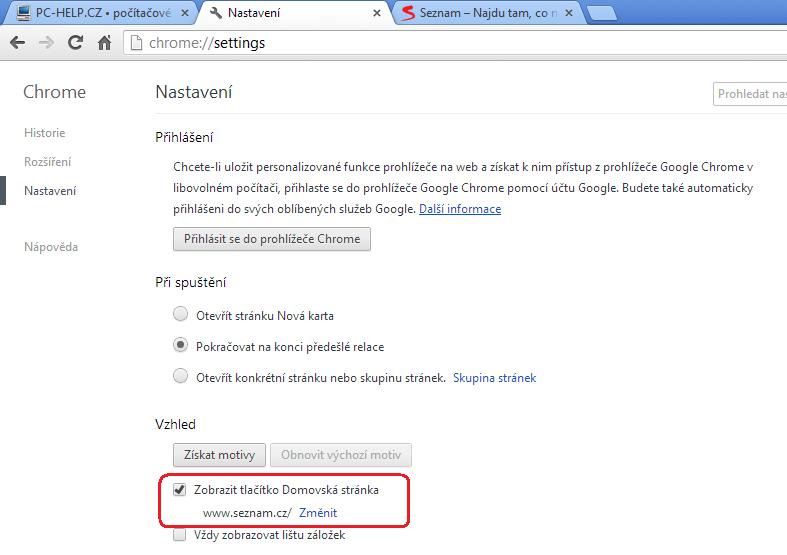Open the 'Další informace' link
787x555 pixels.
pyautogui.click(x=460, y=209)
